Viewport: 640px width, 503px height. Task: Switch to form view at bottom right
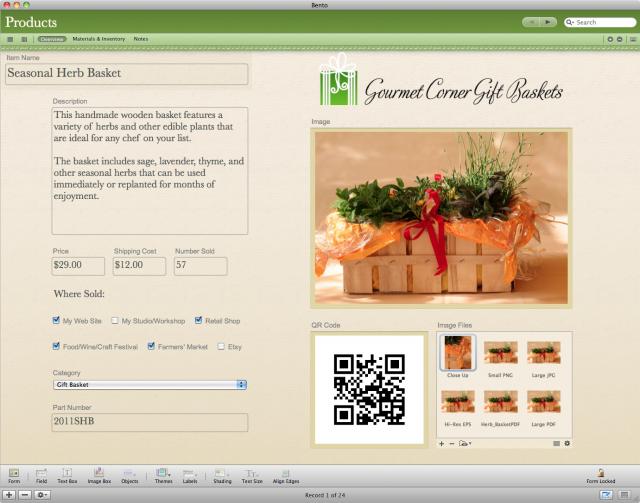[606, 495]
